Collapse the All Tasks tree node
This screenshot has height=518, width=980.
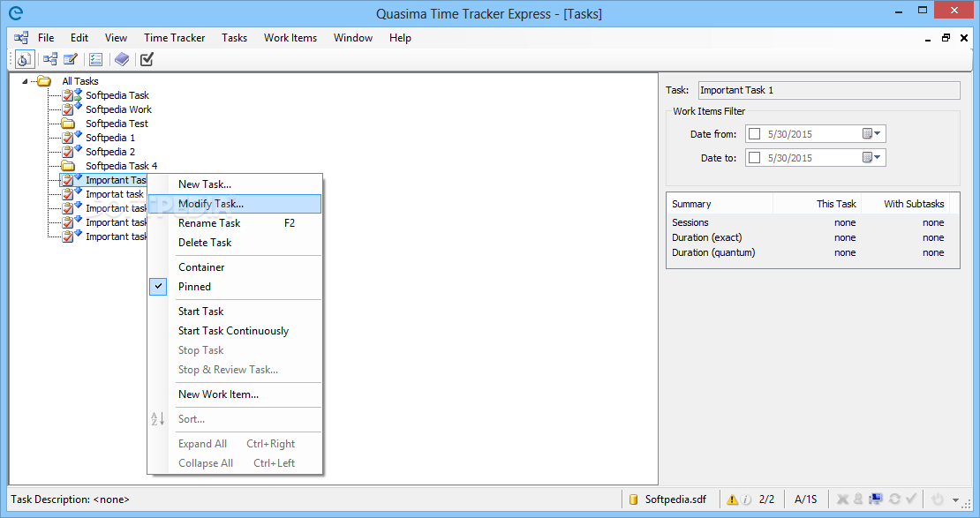point(25,81)
